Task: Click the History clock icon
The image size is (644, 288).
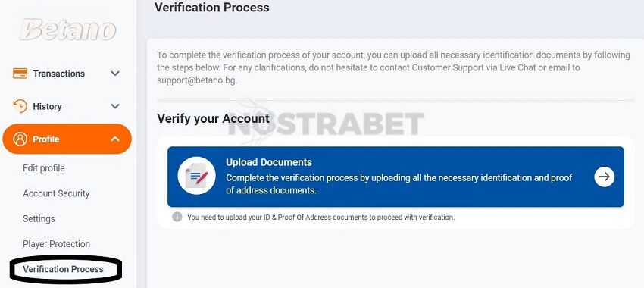Action: point(20,106)
